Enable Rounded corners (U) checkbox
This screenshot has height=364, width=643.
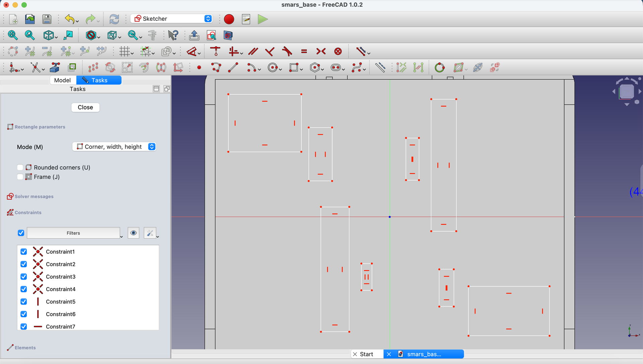20,167
